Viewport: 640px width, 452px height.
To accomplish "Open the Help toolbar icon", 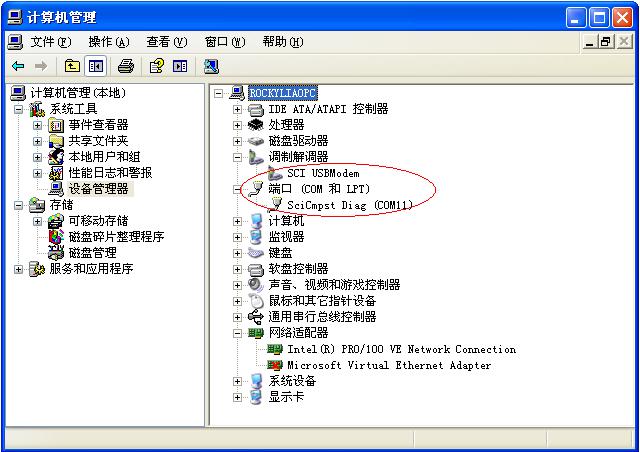I will tap(156, 66).
